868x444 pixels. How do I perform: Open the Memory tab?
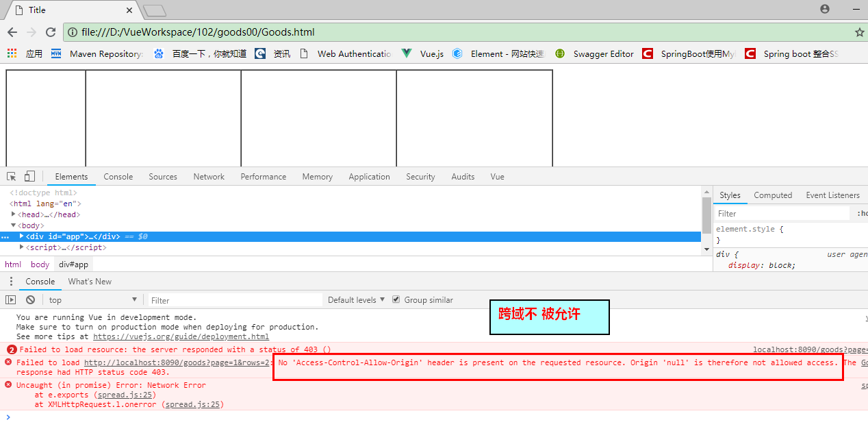click(318, 176)
